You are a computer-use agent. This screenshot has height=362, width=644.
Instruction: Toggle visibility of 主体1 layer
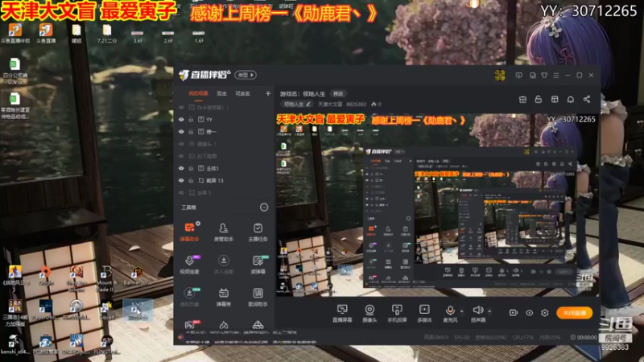pos(181,168)
